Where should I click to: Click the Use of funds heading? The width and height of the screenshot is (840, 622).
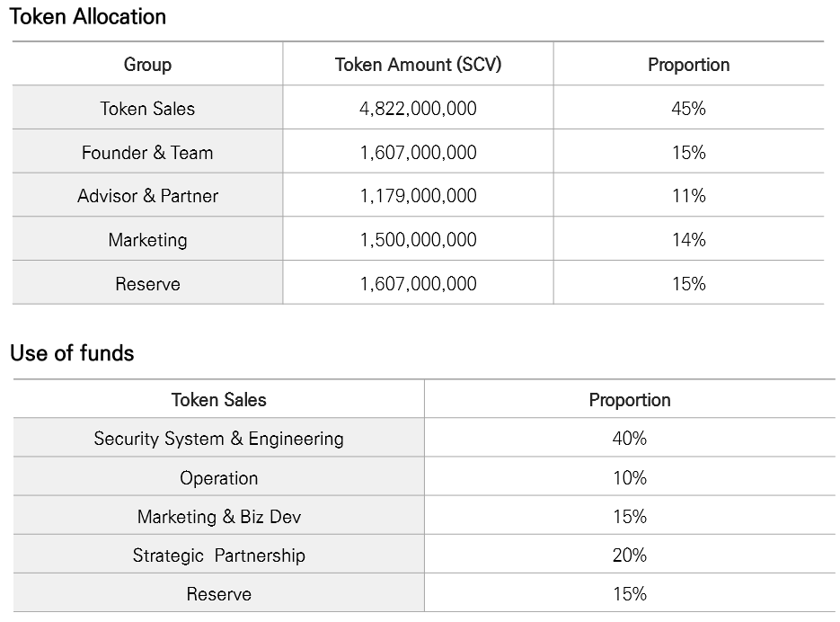pos(72,353)
